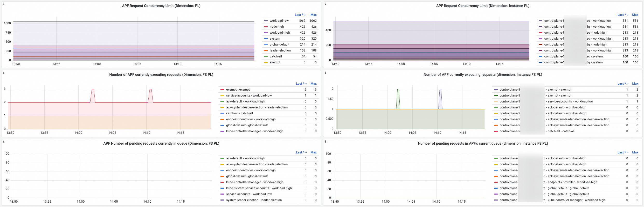The image size is (644, 207).
Task: Click the global-default color swatch in Concurrency Limit PL legend
Action: coord(266,45)
